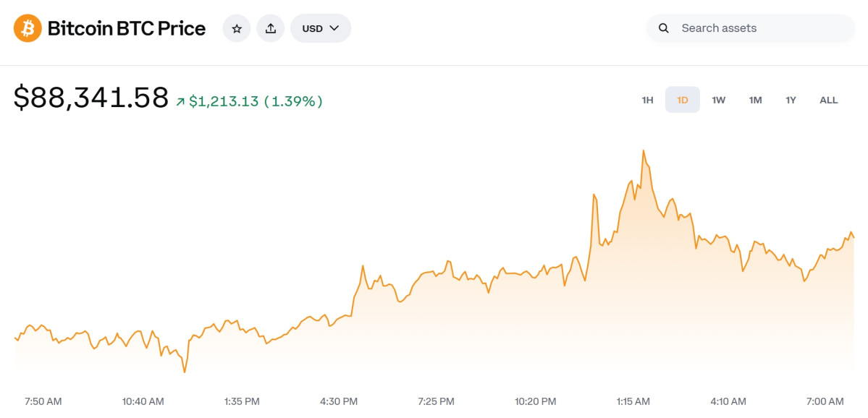Image resolution: width=868 pixels, height=418 pixels.
Task: Click the $88,341.58 current price
Action: coord(91,98)
